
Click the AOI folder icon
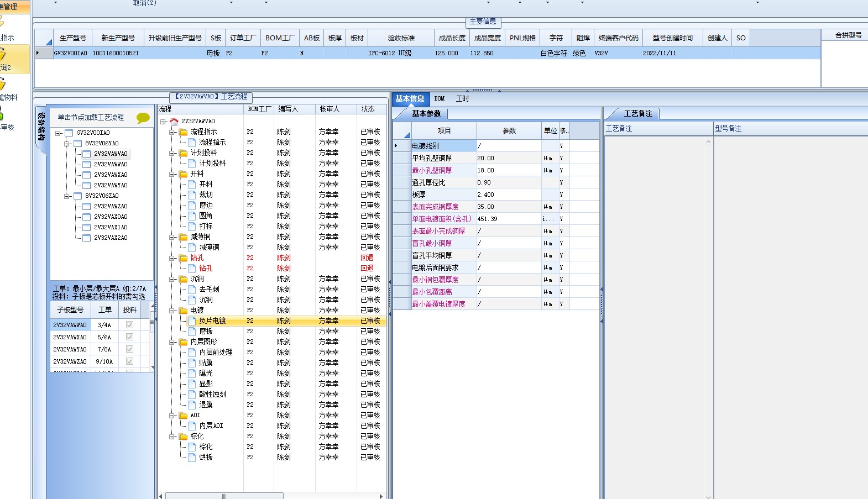pos(183,415)
